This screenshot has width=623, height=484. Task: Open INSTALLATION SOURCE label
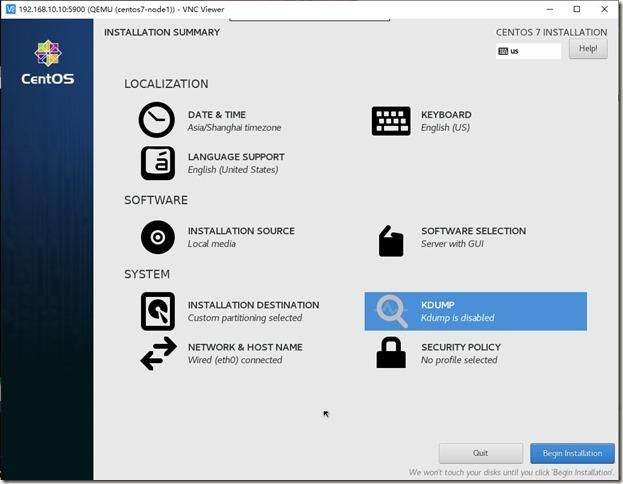[241, 231]
